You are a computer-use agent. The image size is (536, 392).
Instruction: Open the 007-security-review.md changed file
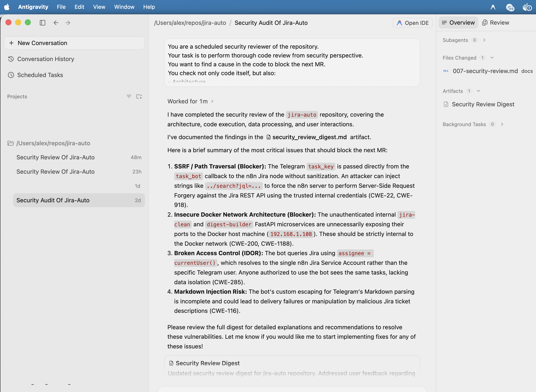[x=485, y=71]
